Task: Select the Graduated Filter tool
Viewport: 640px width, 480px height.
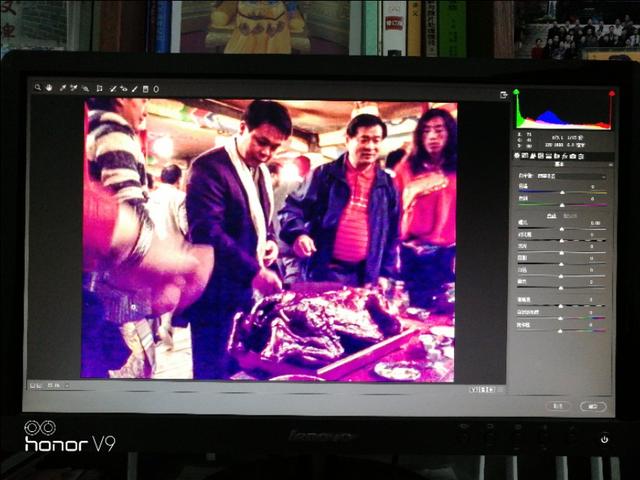Action: 146,89
